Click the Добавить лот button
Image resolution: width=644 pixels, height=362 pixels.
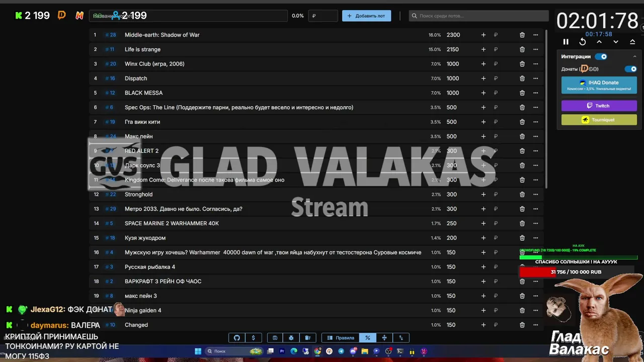tap(366, 16)
